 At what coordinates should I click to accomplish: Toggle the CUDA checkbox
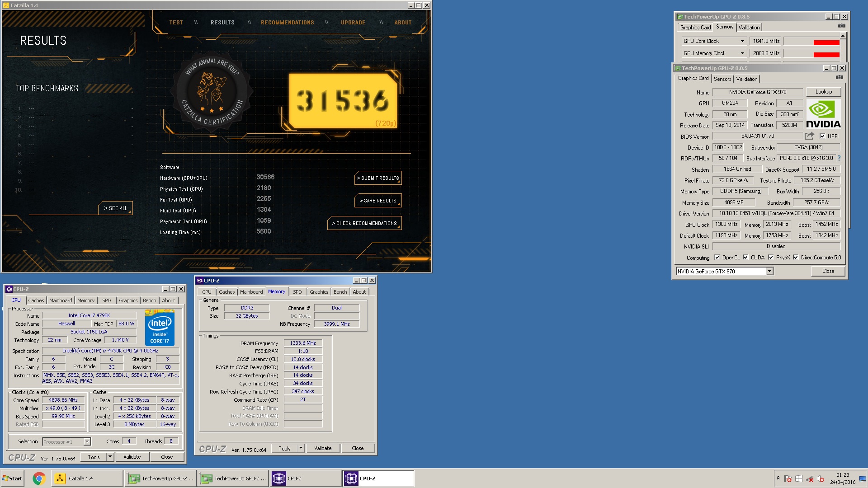[x=745, y=258]
